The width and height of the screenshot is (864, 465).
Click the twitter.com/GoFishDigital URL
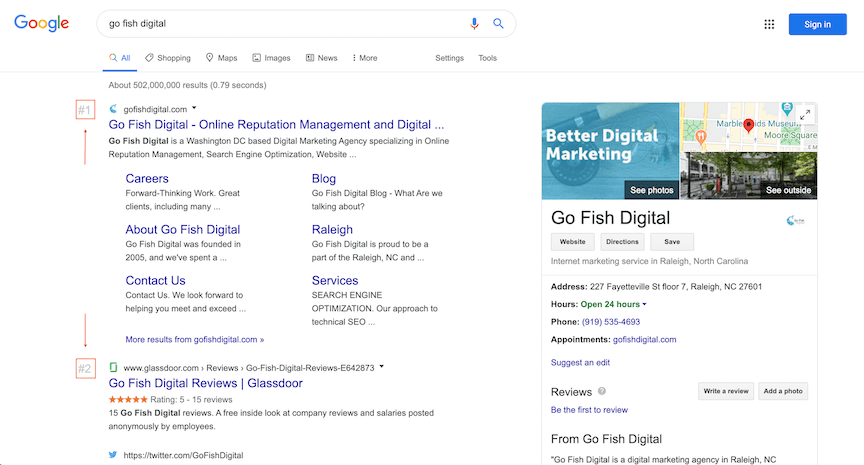(183, 455)
